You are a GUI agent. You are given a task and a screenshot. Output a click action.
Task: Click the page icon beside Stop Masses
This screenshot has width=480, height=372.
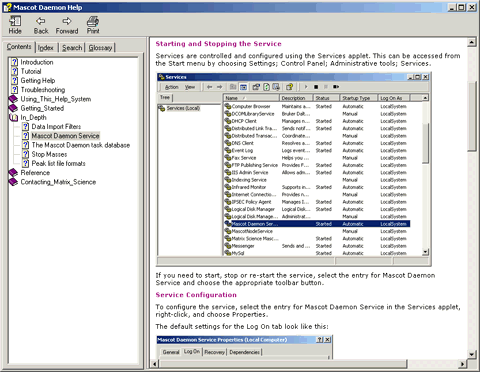pos(26,154)
